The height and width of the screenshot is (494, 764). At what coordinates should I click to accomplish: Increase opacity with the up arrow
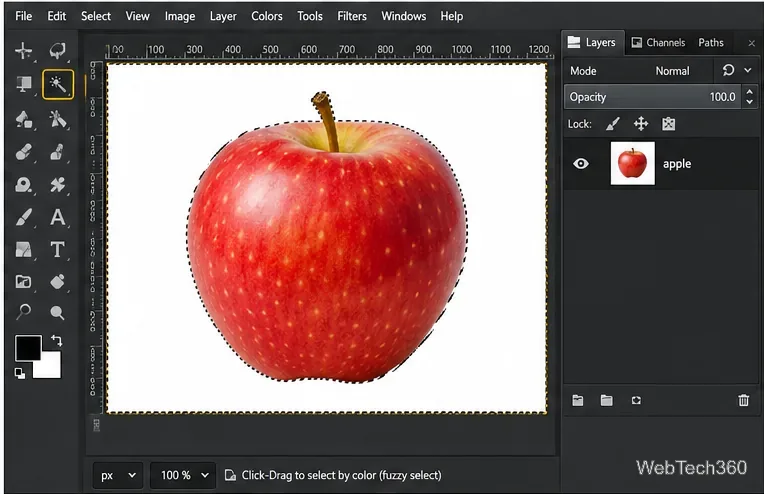[x=749, y=92]
